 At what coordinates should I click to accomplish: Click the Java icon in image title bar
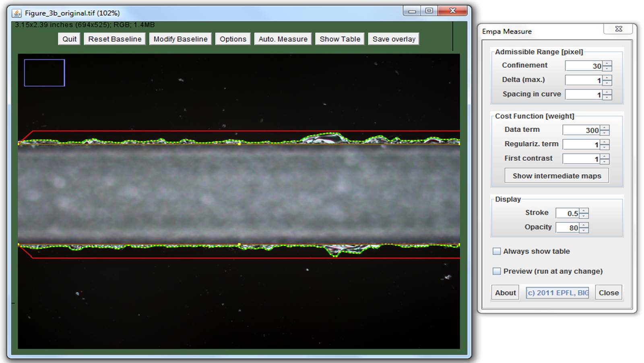tap(17, 13)
